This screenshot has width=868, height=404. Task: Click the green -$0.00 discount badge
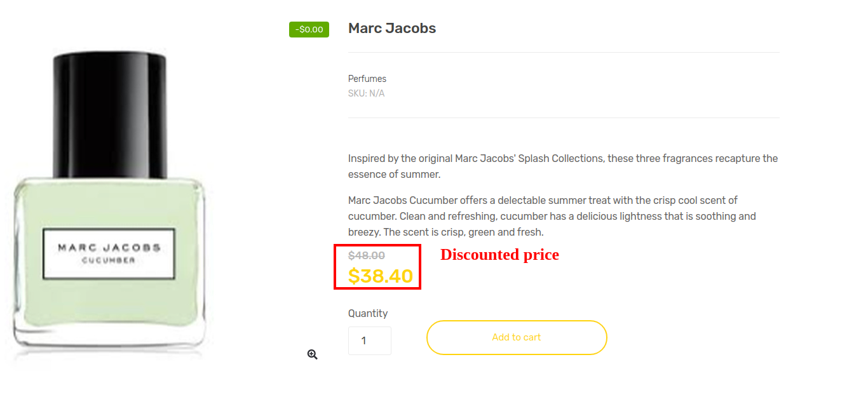(309, 29)
